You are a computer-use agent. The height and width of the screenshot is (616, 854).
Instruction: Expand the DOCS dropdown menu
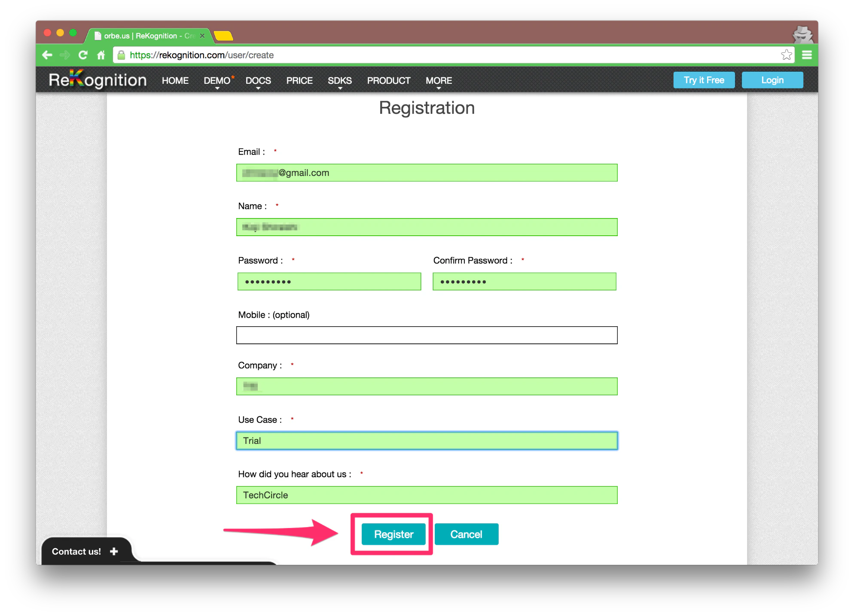(258, 81)
